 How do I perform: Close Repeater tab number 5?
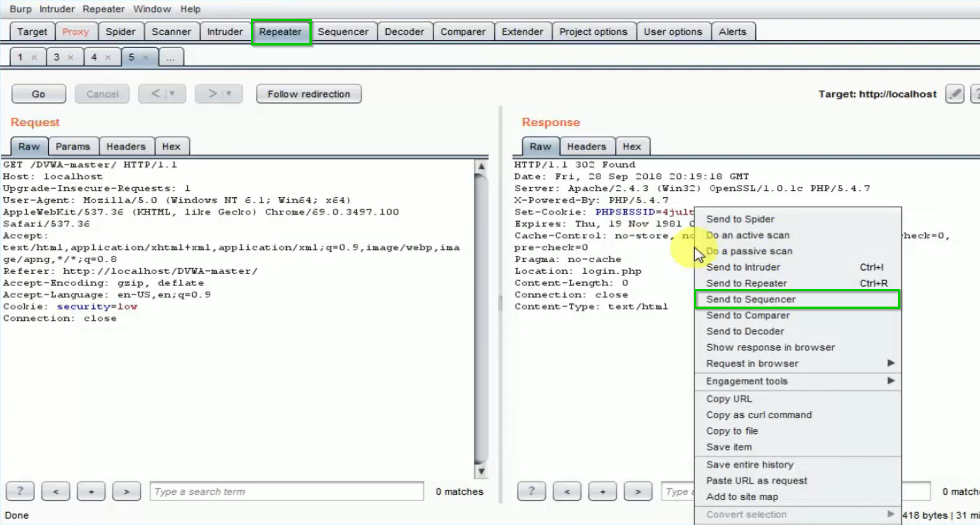[x=146, y=57]
